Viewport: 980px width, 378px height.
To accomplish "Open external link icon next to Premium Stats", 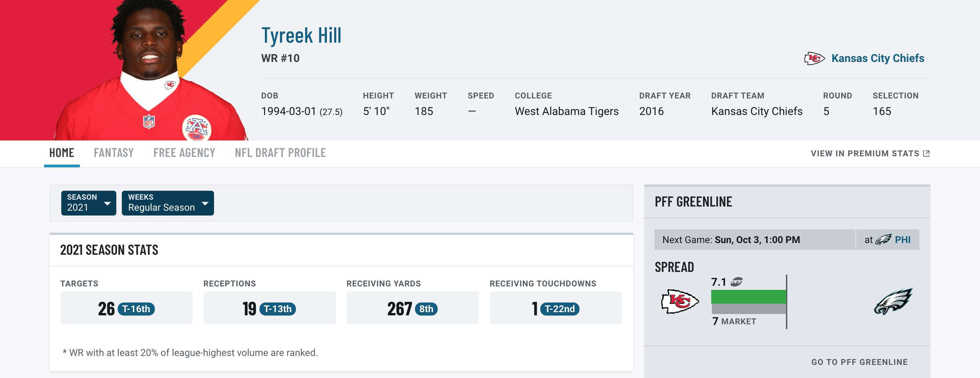I will tap(926, 154).
